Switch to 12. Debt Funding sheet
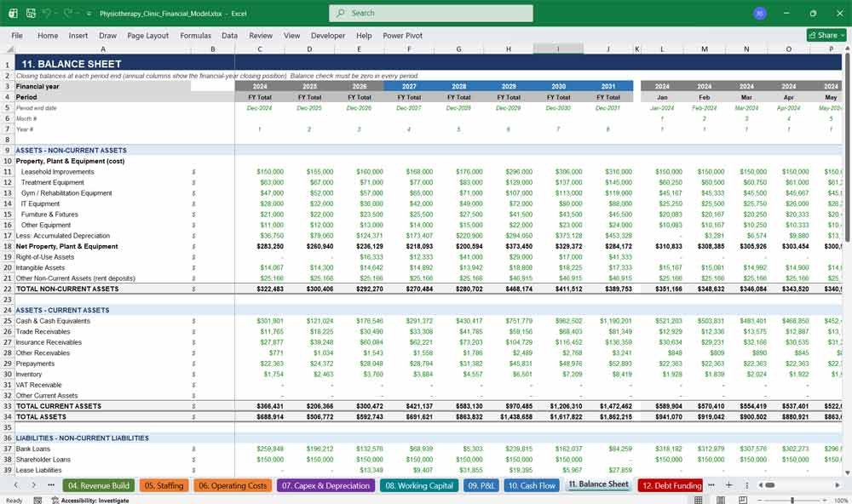 pos(671,485)
